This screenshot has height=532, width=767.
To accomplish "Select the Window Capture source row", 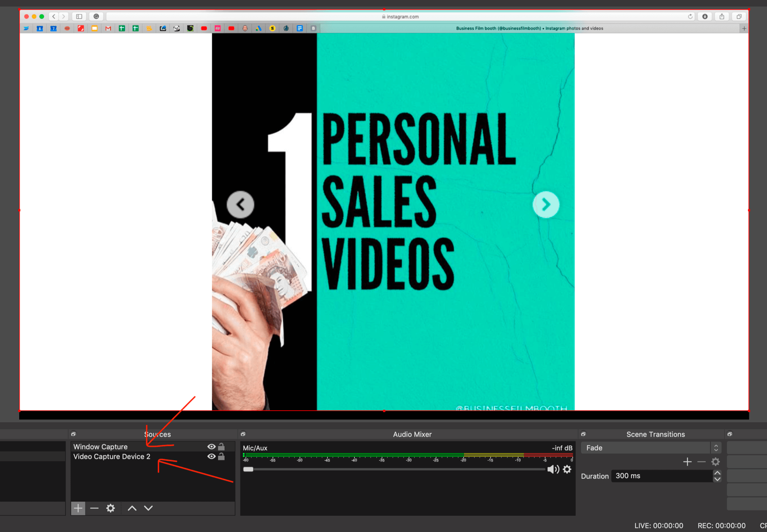I will click(152, 447).
